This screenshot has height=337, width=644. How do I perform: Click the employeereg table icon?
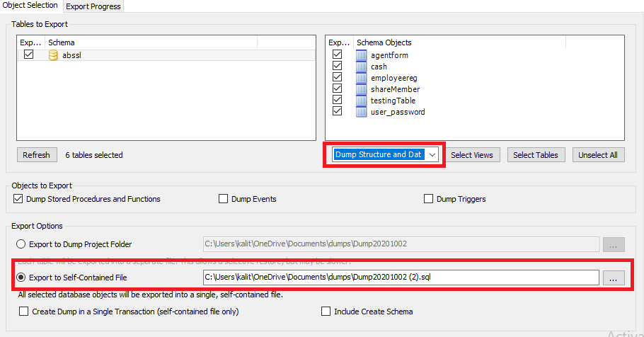(361, 78)
